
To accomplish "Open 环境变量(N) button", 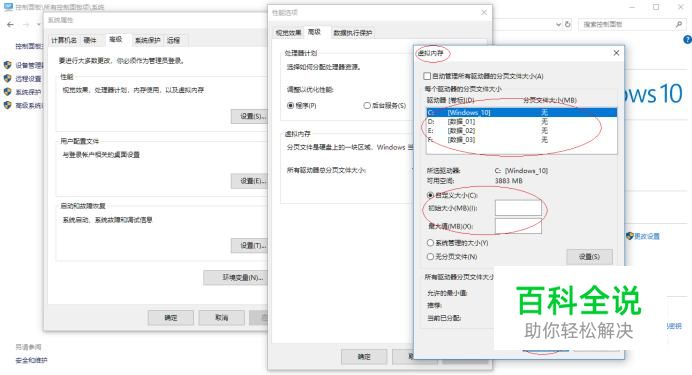I will pyautogui.click(x=236, y=278).
